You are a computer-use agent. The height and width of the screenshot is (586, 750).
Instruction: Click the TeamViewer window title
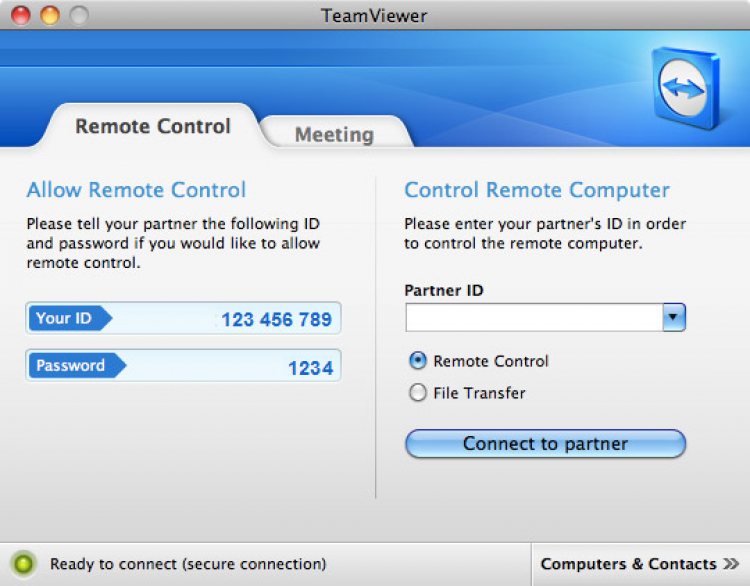click(374, 16)
